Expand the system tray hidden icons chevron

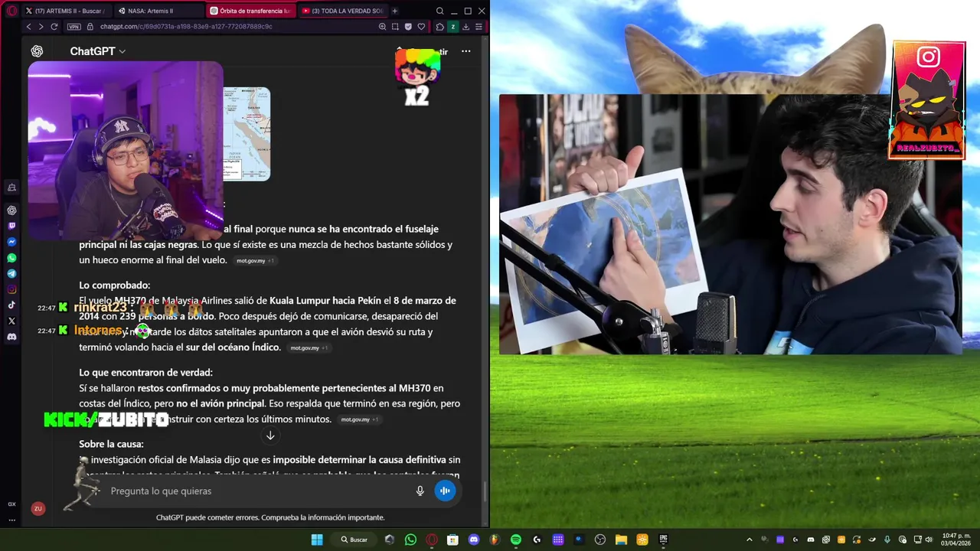click(749, 540)
